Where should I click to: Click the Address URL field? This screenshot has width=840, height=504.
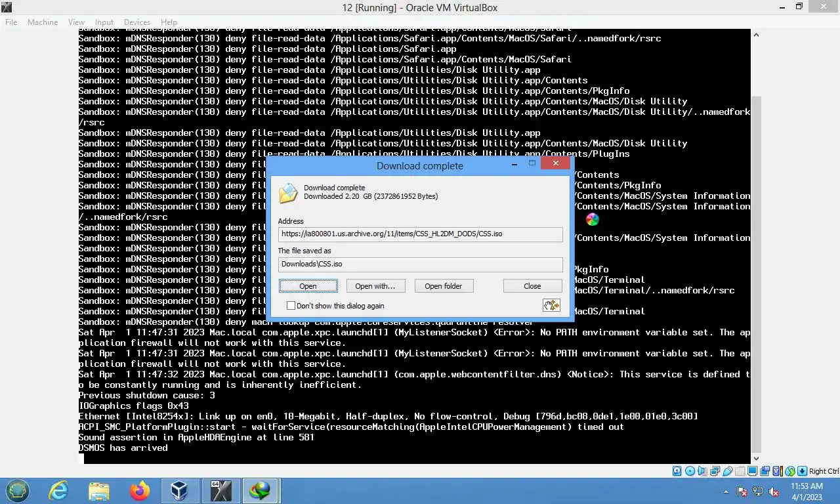click(x=420, y=234)
